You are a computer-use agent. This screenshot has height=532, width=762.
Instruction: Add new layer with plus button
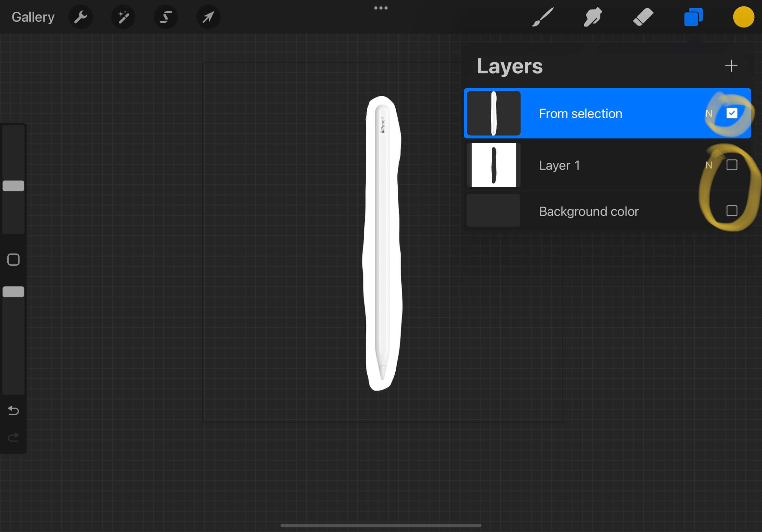tap(731, 65)
